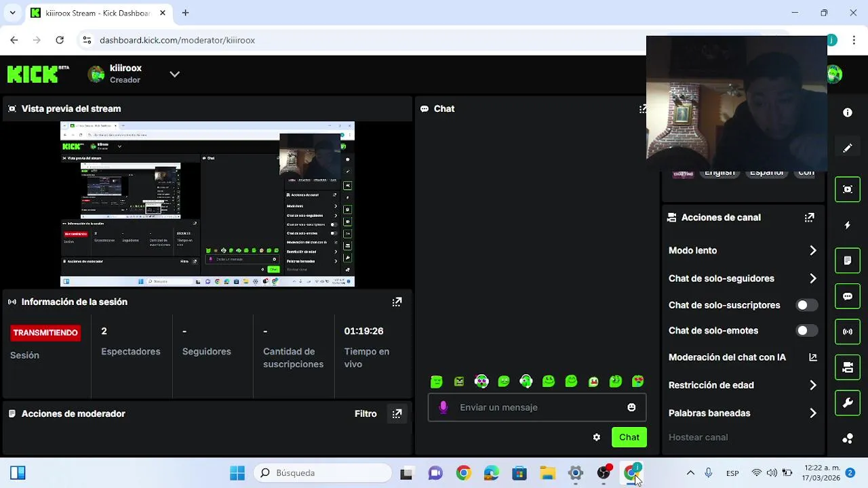The width and height of the screenshot is (868, 488).
Task: Select the Español tag chip
Action: click(766, 173)
